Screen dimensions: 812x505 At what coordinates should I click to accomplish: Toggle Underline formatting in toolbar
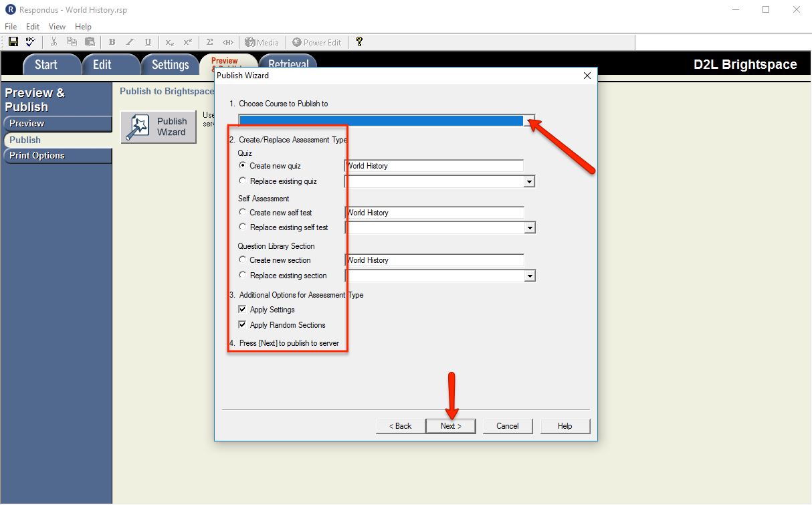point(148,42)
